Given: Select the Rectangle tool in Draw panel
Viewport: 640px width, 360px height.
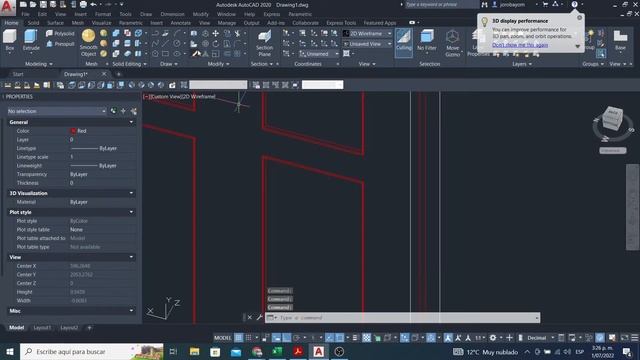Looking at the screenshot, I should click(x=165, y=53).
